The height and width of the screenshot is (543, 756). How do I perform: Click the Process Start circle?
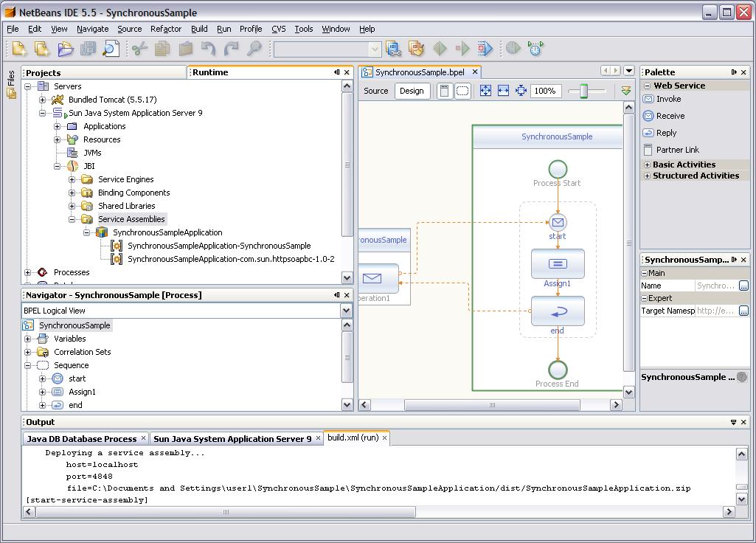pos(558,169)
